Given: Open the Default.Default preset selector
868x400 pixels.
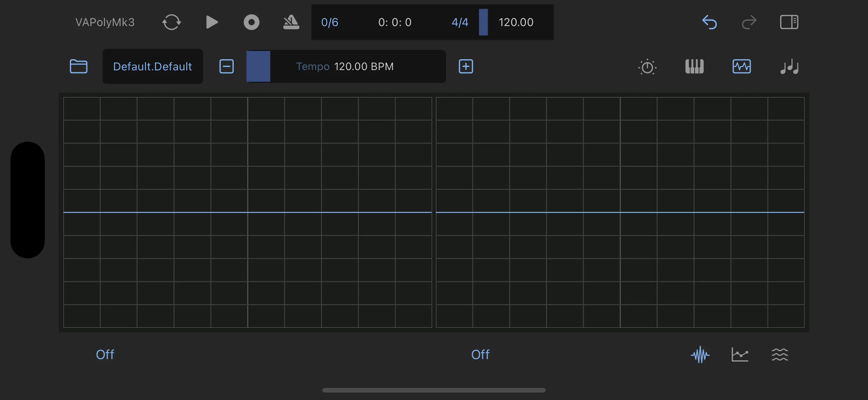Looking at the screenshot, I should click(x=152, y=66).
